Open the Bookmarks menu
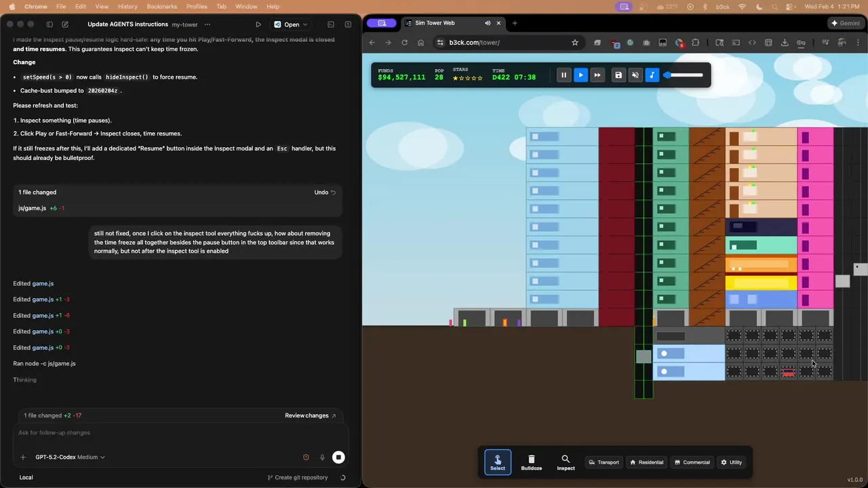The width and height of the screenshot is (868, 488). tap(161, 6)
